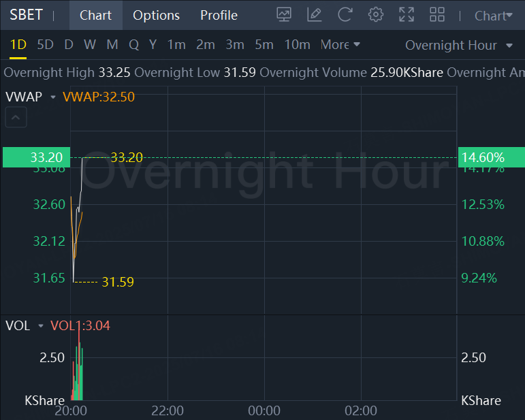Open the chart monitor display icon
Viewport: 525px width, 420px height.
pyautogui.click(x=285, y=14)
